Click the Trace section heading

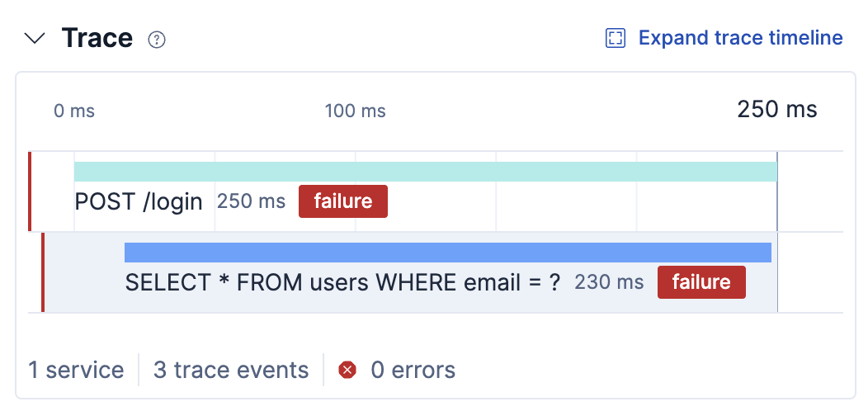[97, 38]
